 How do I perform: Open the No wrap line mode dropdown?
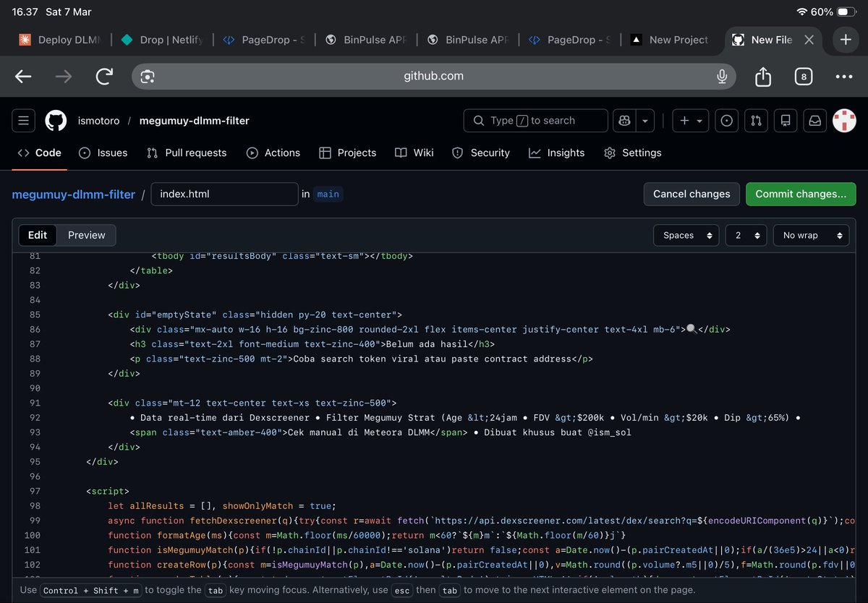[x=811, y=235]
